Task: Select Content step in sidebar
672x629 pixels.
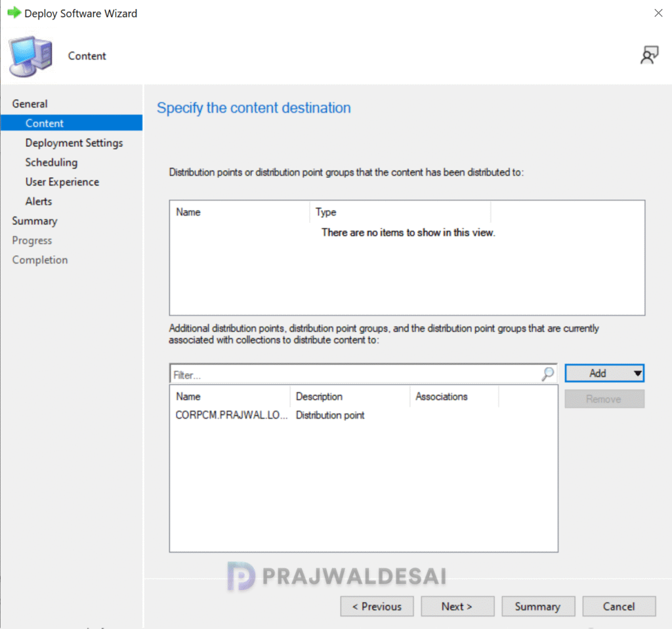Action: (72, 123)
